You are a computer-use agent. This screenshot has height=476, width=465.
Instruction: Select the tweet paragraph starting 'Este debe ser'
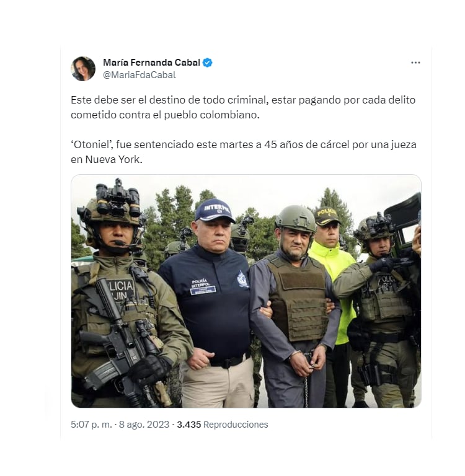tap(243, 107)
